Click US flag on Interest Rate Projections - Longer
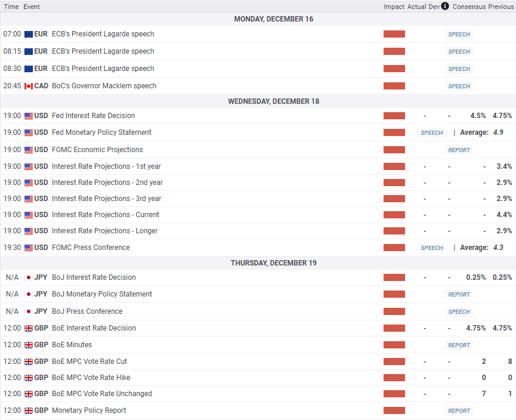The height and width of the screenshot is (420, 516). click(29, 231)
